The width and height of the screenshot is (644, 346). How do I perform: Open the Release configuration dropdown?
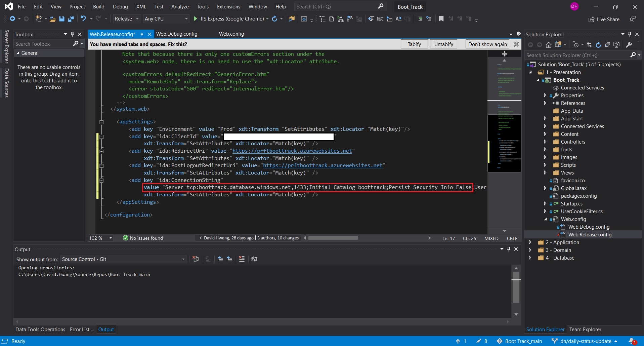point(126,18)
